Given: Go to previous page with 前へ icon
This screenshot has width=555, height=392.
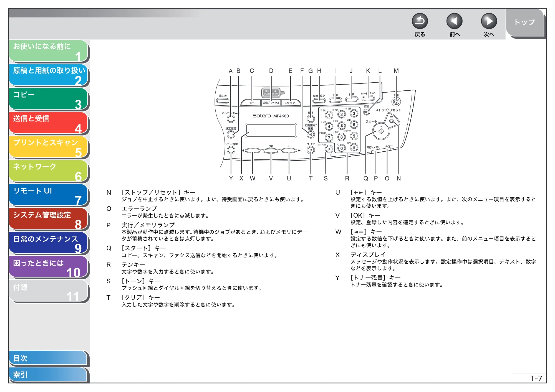Looking at the screenshot, I should click(454, 21).
